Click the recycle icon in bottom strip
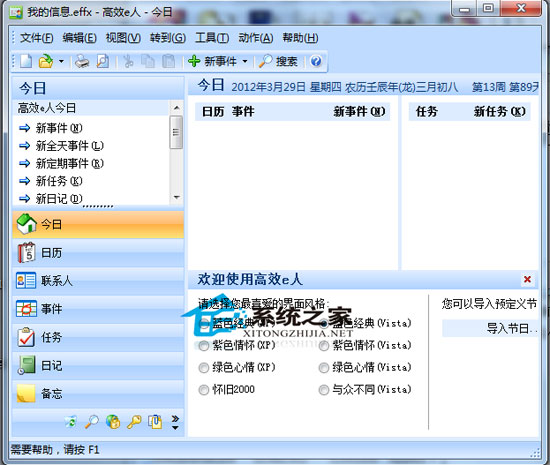This screenshot has width=550, height=465. (x=71, y=422)
